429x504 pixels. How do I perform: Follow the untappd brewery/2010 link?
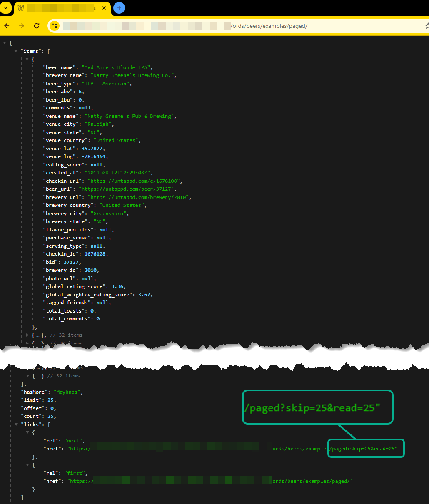pos(139,197)
